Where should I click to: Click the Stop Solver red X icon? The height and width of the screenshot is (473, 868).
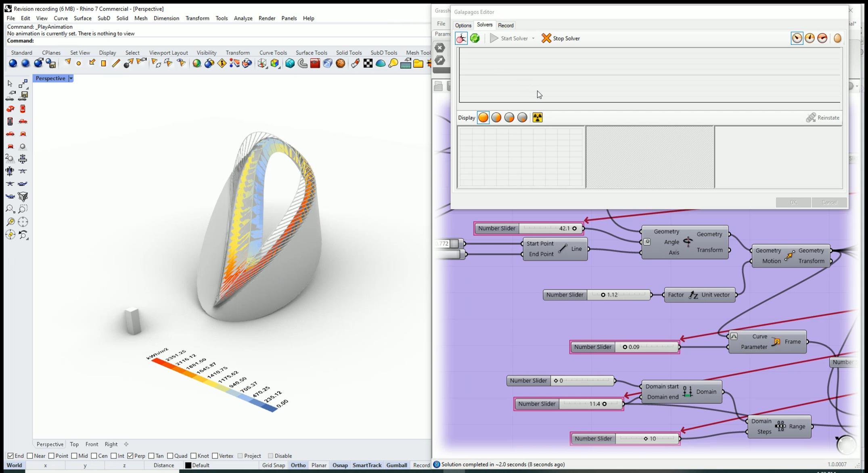(546, 38)
